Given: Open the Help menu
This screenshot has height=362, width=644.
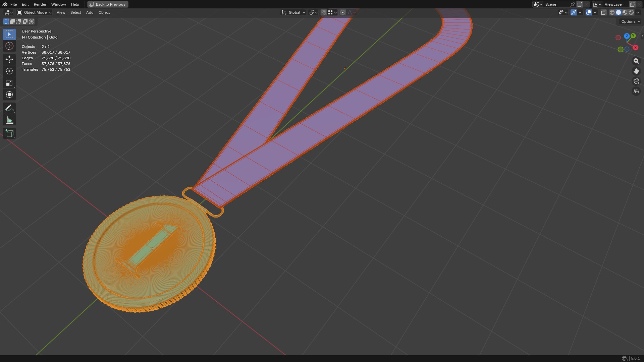Looking at the screenshot, I should point(75,4).
